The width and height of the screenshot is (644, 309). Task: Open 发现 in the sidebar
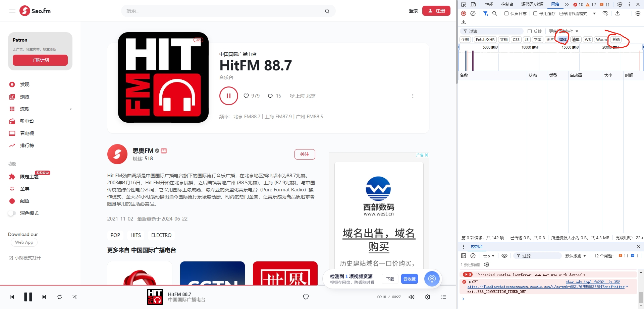(x=24, y=84)
